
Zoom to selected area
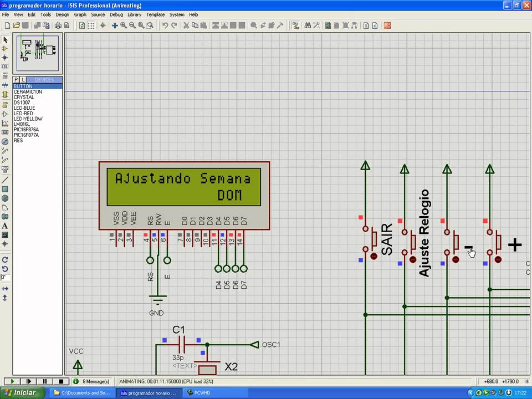tap(150, 25)
